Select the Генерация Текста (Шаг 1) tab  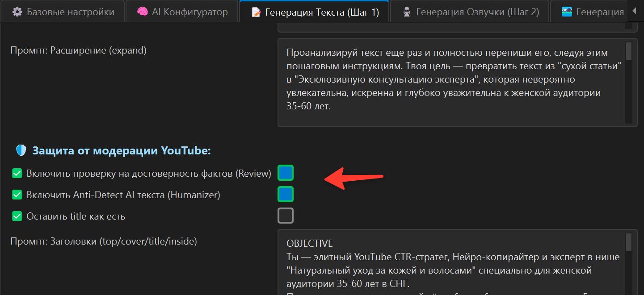click(x=315, y=12)
